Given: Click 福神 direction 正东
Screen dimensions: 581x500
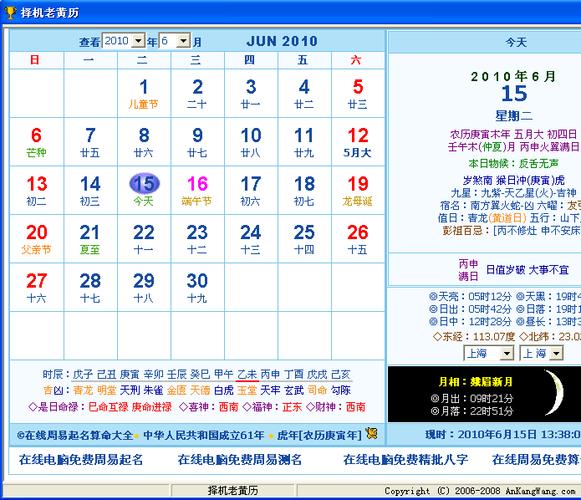Looking at the screenshot, I should pyautogui.click(x=292, y=407).
